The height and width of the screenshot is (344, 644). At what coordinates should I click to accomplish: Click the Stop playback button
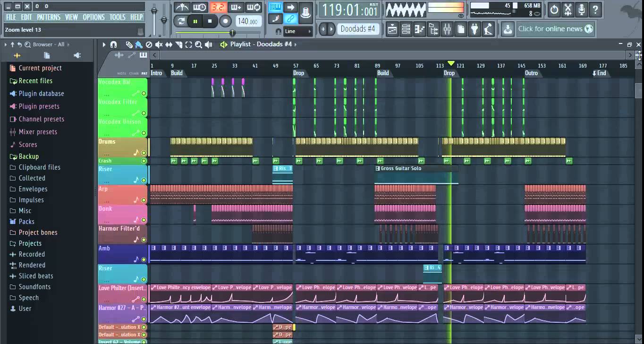point(210,21)
